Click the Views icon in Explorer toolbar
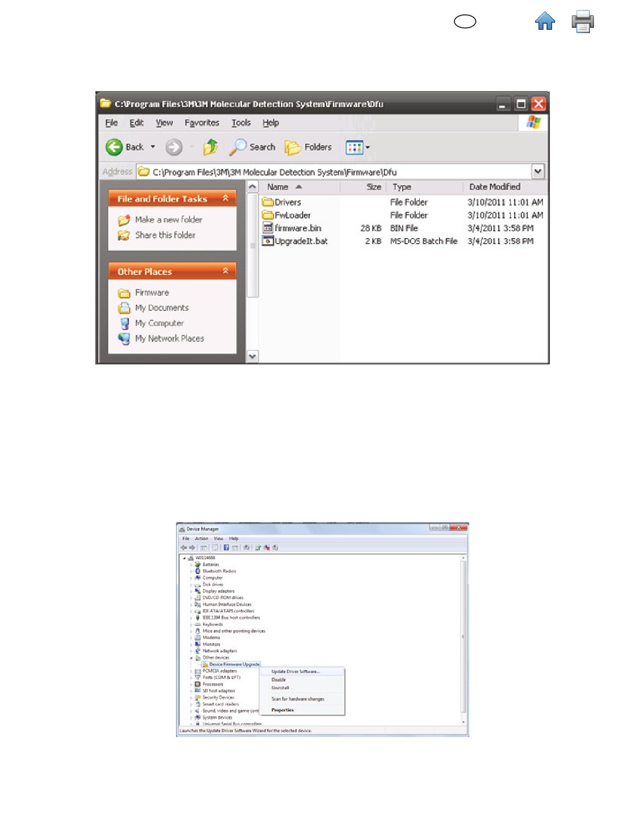644x834 pixels. [x=354, y=148]
